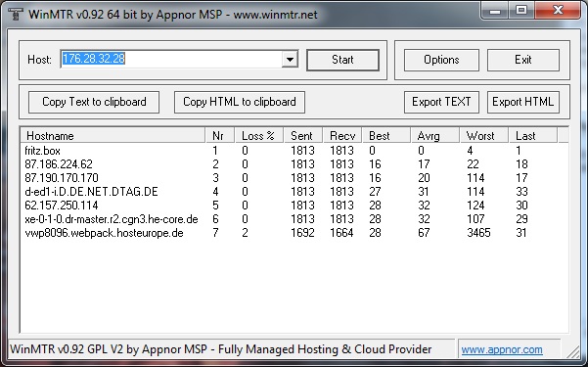
Task: Select the 62.157.250.114 hop row
Action: (x=294, y=206)
